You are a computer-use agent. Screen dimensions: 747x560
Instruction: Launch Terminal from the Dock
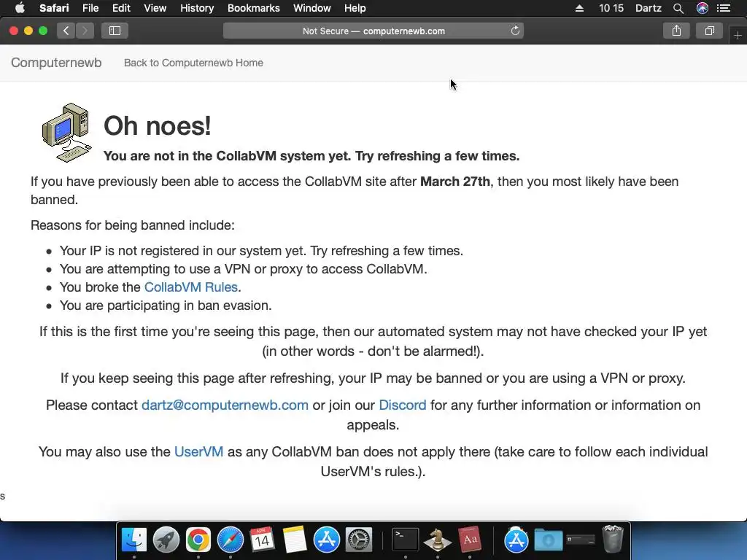[x=405, y=540]
